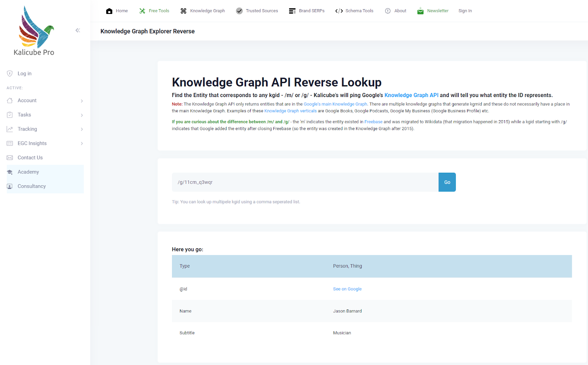Image resolution: width=588 pixels, height=365 pixels.
Task: Select Log in in the sidebar
Action: coord(25,74)
